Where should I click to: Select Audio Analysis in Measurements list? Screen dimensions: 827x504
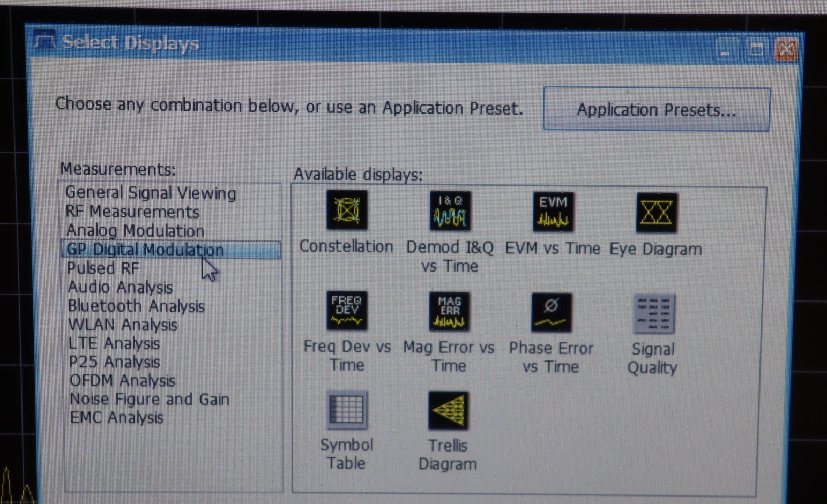point(120,287)
